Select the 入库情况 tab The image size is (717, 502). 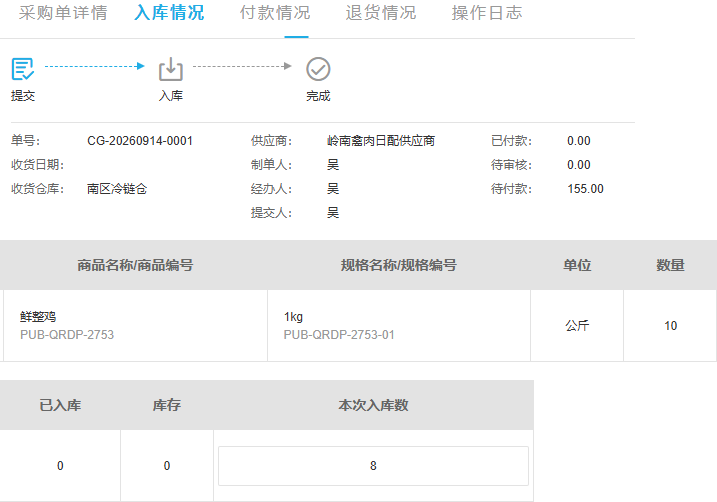pos(169,13)
